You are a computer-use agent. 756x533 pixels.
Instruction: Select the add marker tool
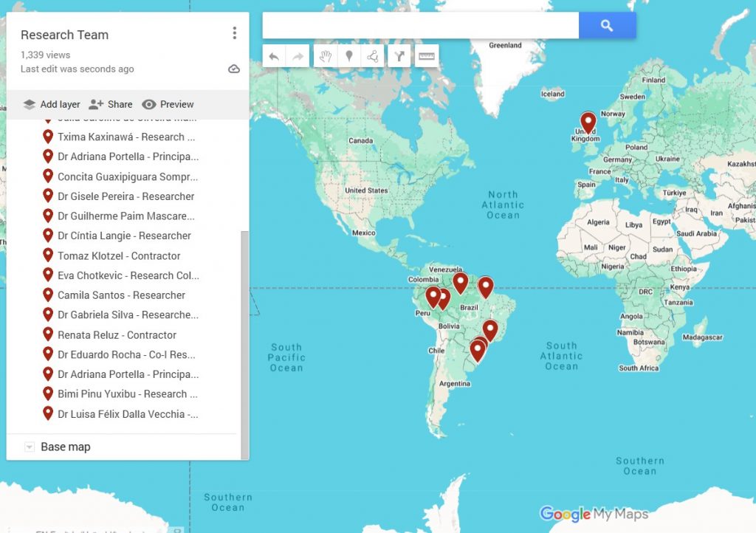pos(348,56)
